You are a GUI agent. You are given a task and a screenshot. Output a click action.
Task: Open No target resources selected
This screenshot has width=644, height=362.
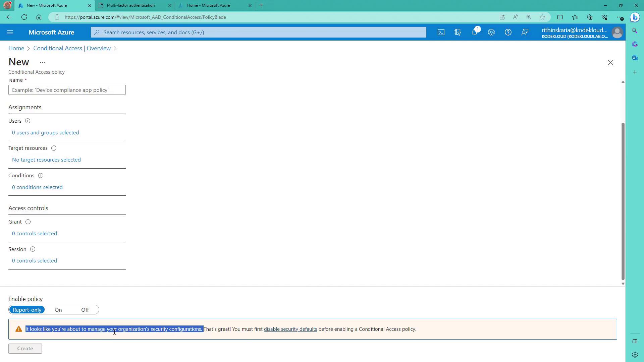tap(46, 160)
